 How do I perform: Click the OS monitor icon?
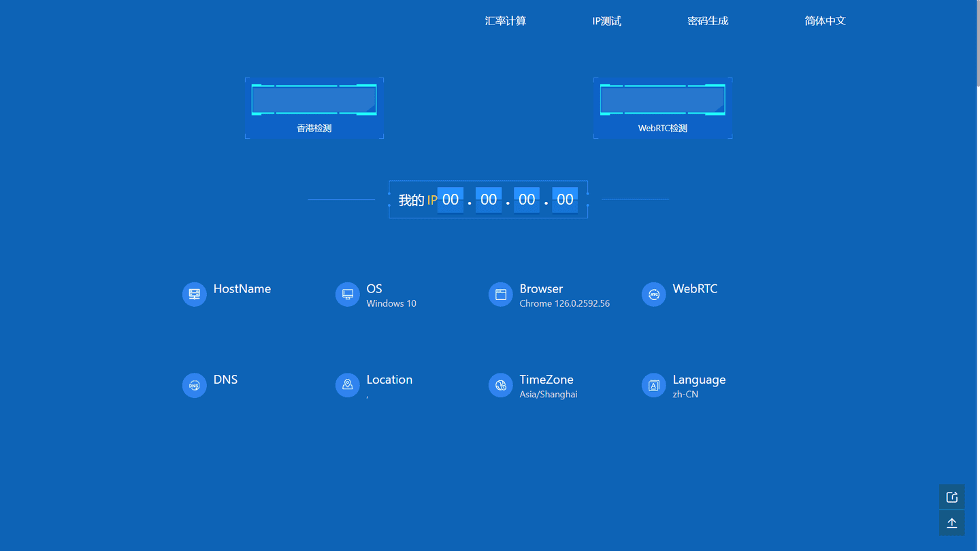click(347, 294)
